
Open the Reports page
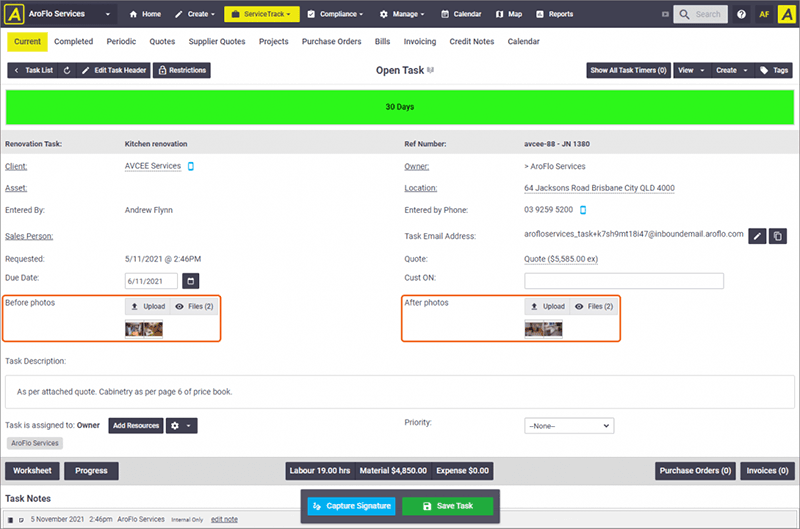click(x=555, y=14)
